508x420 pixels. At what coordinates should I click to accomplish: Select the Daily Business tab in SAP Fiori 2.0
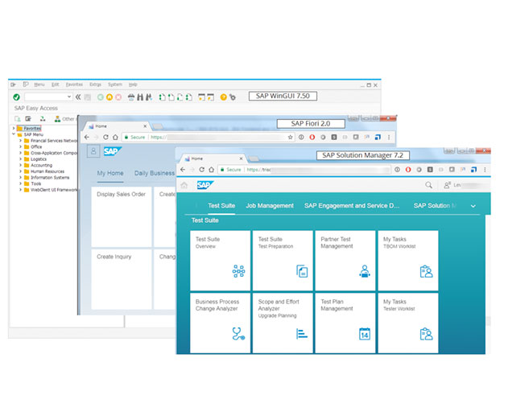155,173
